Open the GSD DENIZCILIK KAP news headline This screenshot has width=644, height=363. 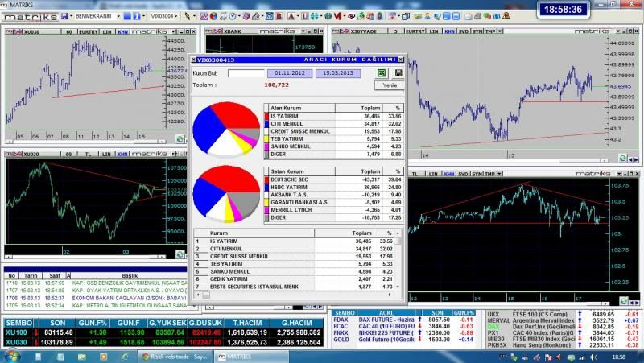[130, 283]
